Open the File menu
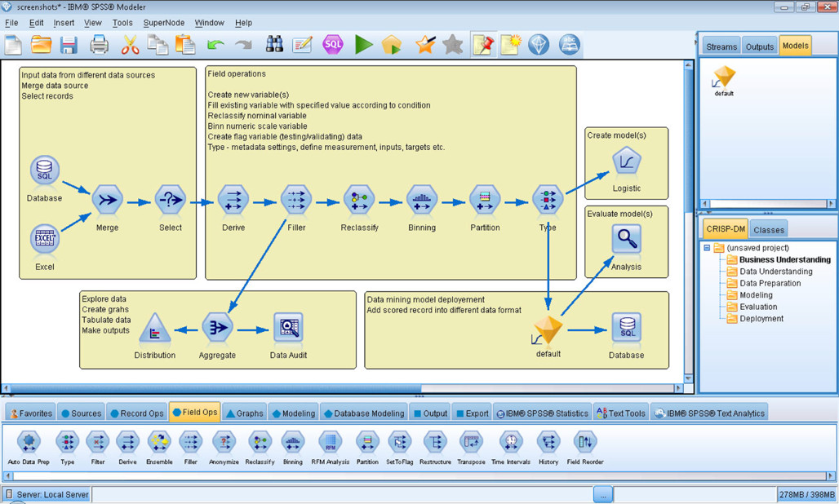Image resolution: width=839 pixels, height=504 pixels. coord(11,23)
